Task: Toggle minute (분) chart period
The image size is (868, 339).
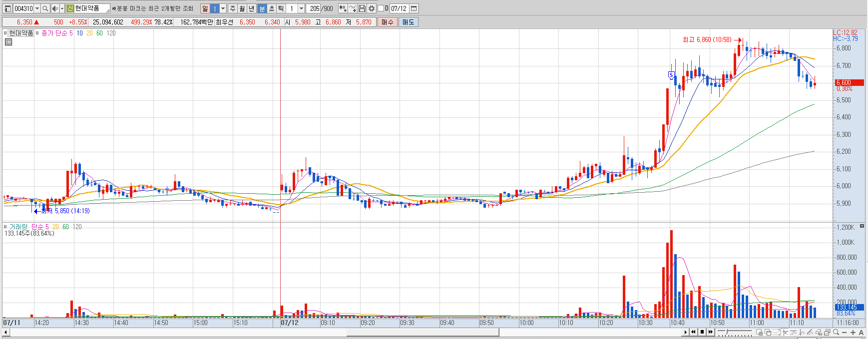Action: click(262, 8)
